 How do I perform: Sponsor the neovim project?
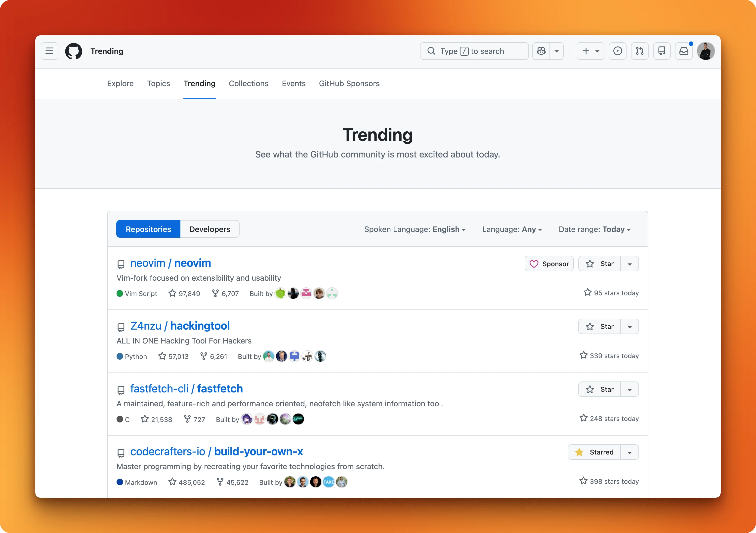548,264
